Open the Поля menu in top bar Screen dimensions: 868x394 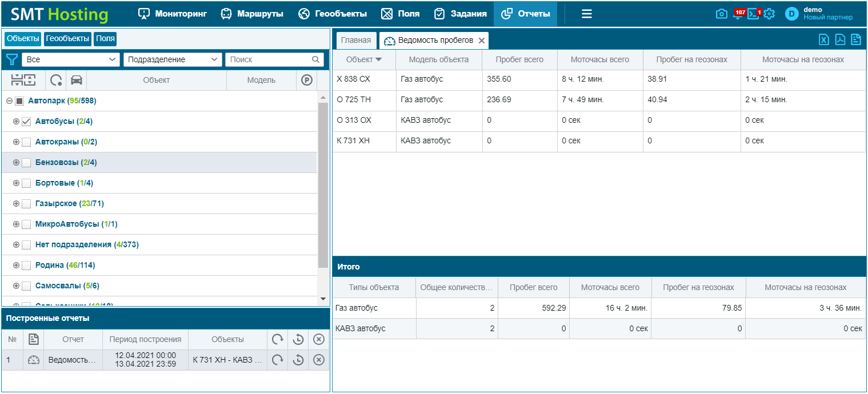(401, 14)
